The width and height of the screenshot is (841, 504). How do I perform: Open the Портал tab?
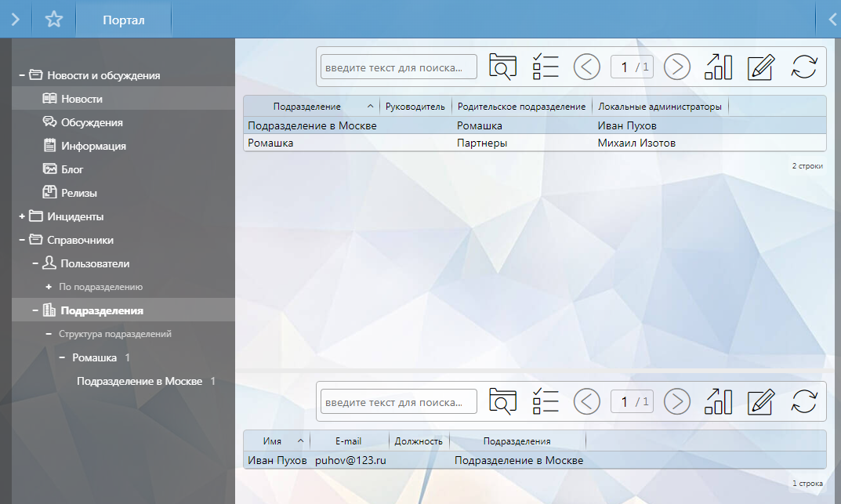[x=124, y=20]
